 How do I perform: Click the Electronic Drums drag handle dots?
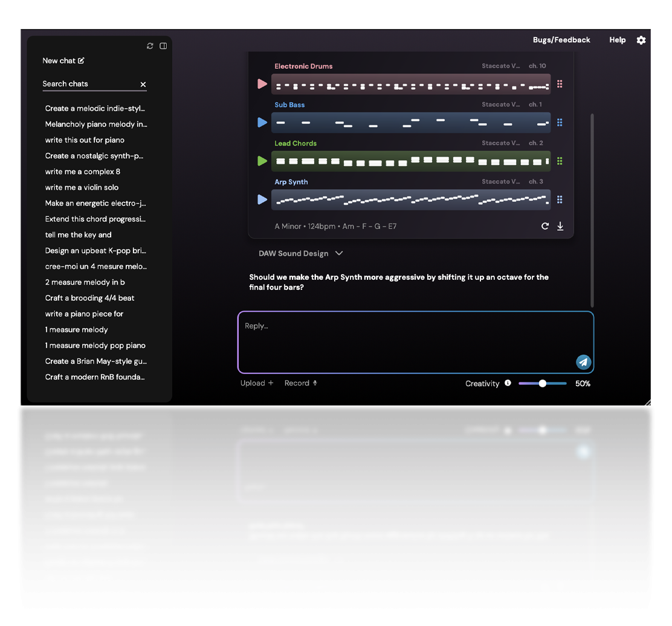[560, 84]
